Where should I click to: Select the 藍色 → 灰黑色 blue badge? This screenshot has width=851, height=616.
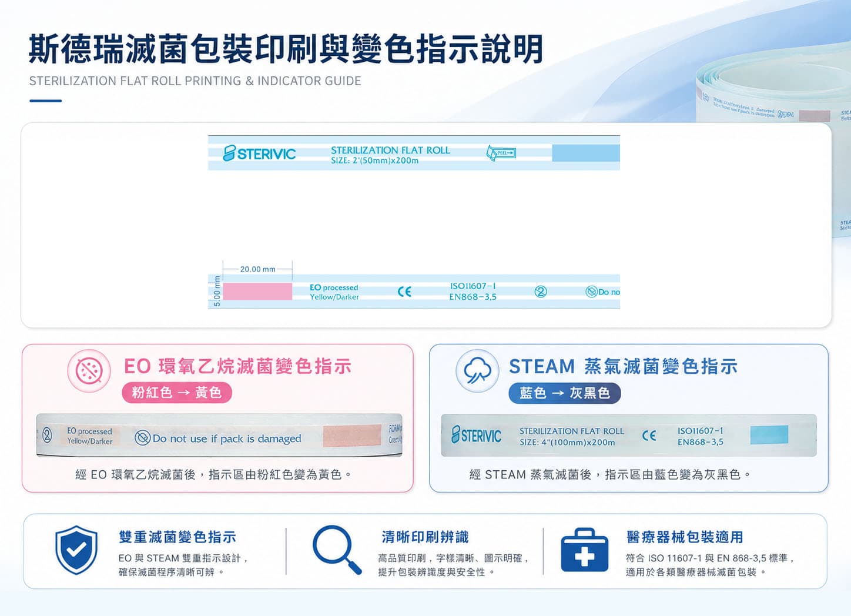(565, 393)
